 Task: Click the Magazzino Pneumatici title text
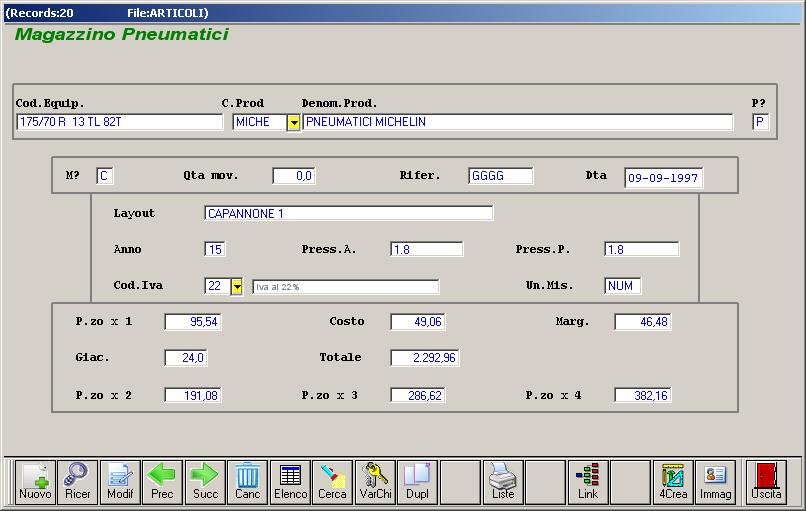point(122,34)
